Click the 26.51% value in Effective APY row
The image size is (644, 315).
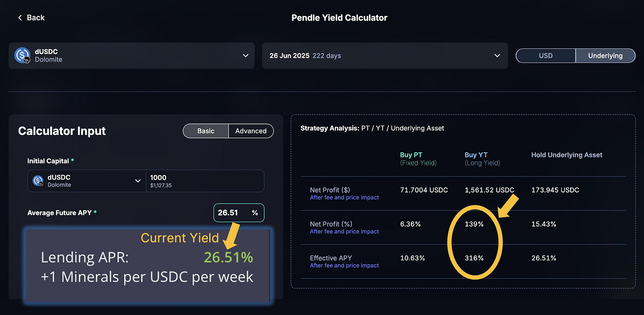tap(544, 258)
